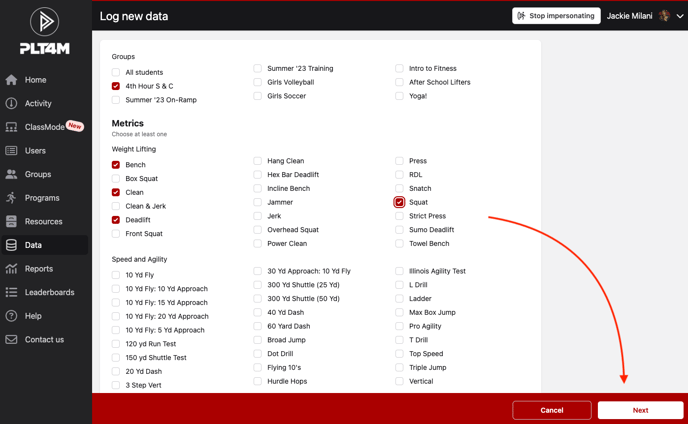688x424 pixels.
Task: Uncheck the Bench metric checkbox
Action: (116, 165)
